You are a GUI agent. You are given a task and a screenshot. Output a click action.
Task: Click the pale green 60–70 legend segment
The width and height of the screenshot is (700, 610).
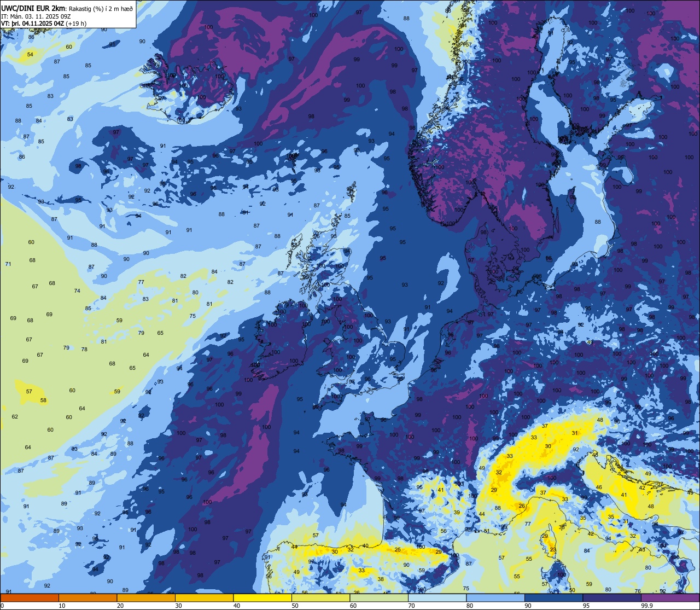click(378, 597)
